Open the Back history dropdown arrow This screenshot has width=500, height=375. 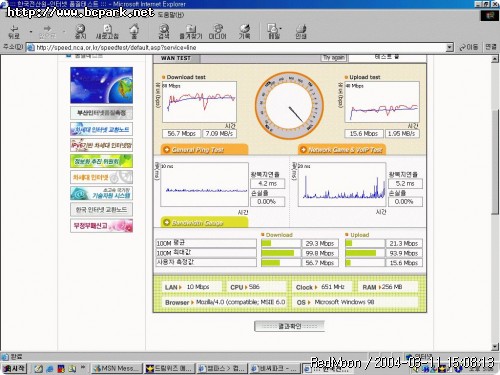point(31,32)
